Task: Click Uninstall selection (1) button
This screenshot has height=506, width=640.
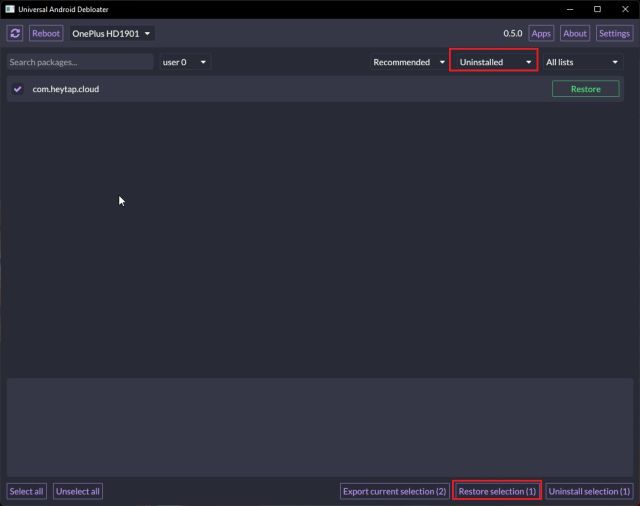Action: pos(589,491)
